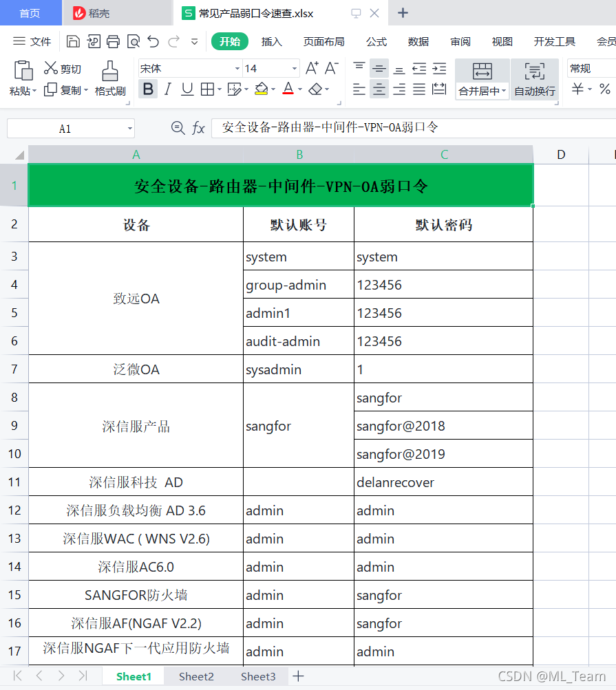The width and height of the screenshot is (616, 690).
Task: Open the Docer tab
Action: [116, 13]
